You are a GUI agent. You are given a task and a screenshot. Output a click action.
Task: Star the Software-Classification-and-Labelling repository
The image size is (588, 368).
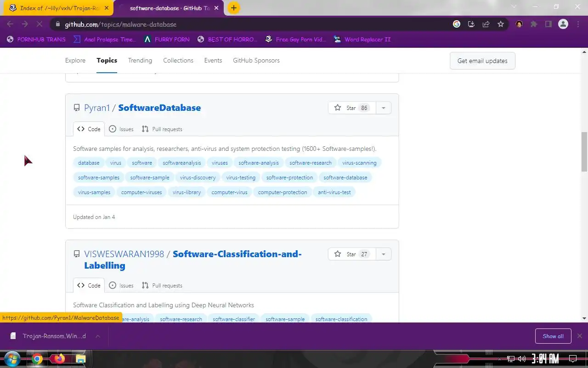pos(352,254)
